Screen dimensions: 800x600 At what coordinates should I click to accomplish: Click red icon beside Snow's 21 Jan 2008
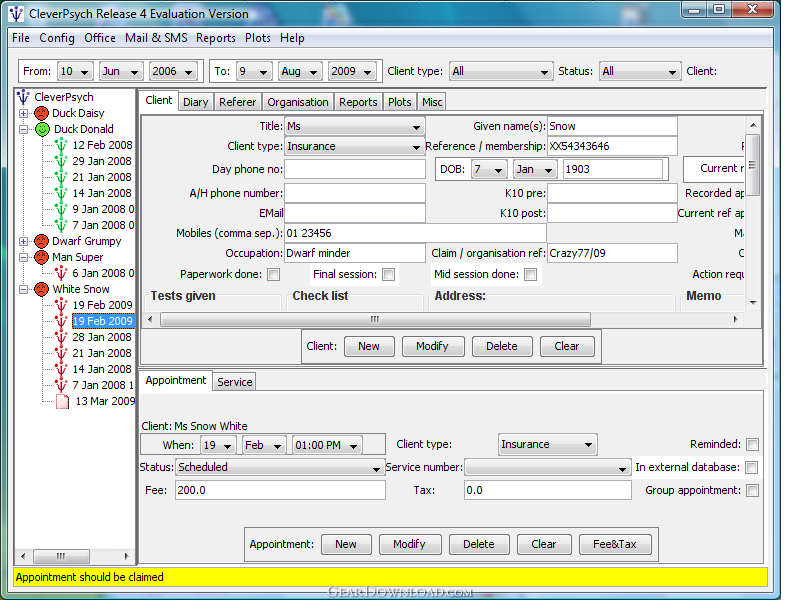61,353
